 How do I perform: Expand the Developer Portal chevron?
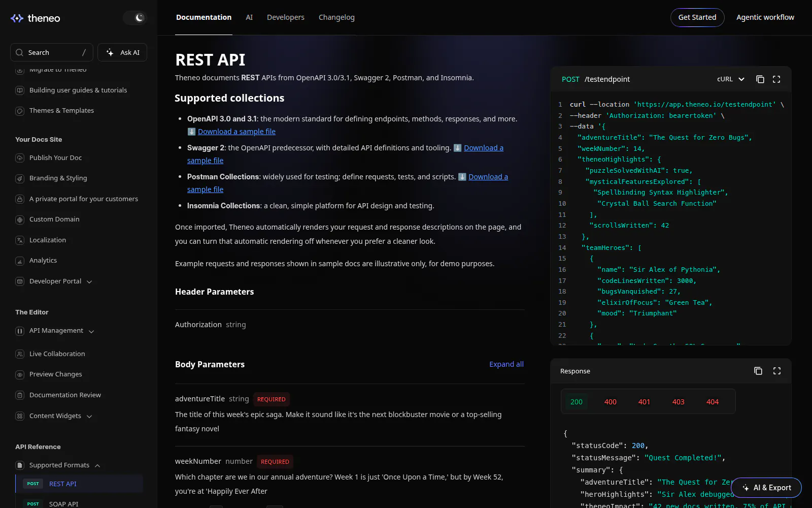[89, 282]
